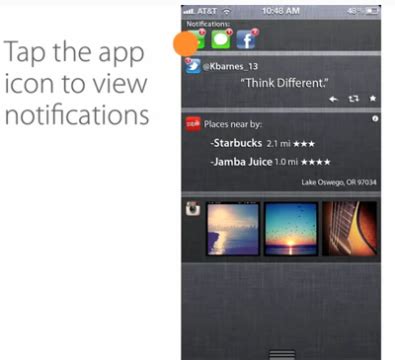Tap the signal bars indicator

pos(188,12)
